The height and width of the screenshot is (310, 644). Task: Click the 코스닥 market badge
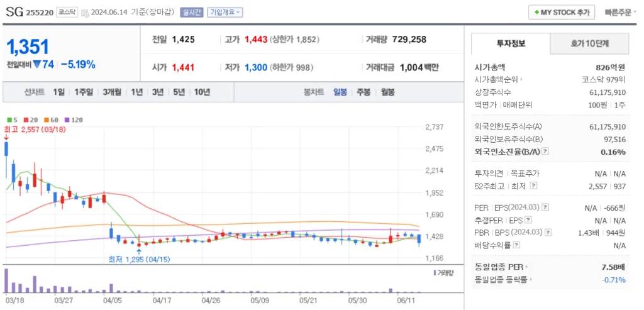(x=67, y=13)
